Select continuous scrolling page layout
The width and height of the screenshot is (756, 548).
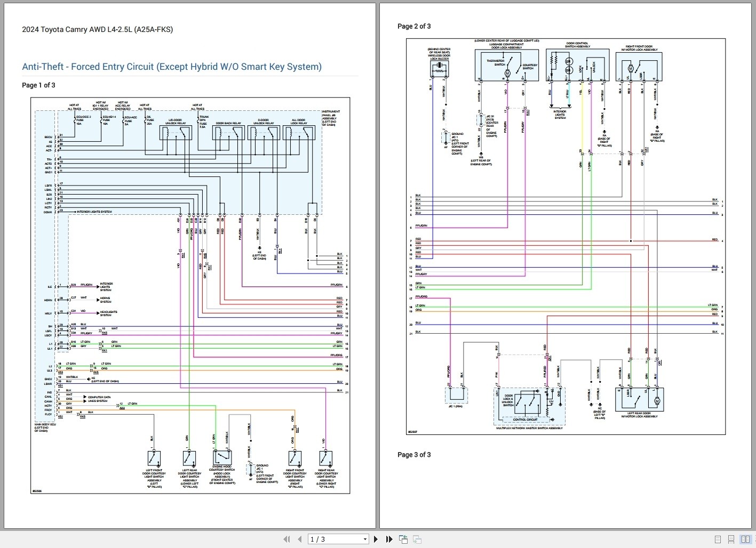[x=731, y=539]
